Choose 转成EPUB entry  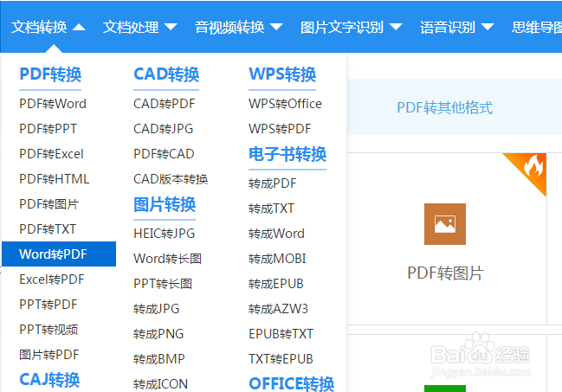coord(276,284)
